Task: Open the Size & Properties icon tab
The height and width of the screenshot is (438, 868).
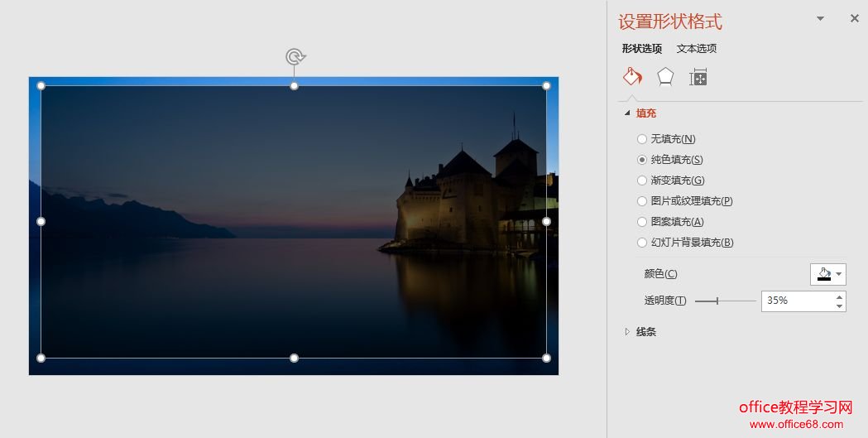Action: coord(698,78)
